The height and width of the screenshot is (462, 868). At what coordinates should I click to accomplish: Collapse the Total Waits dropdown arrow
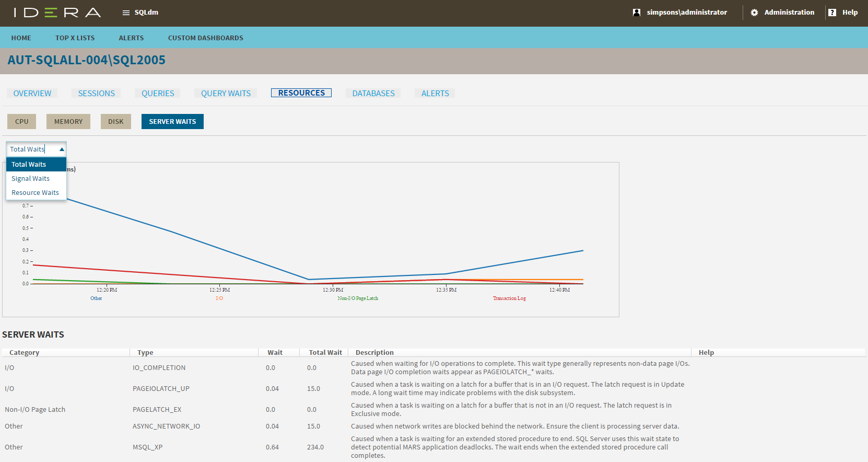(x=62, y=149)
